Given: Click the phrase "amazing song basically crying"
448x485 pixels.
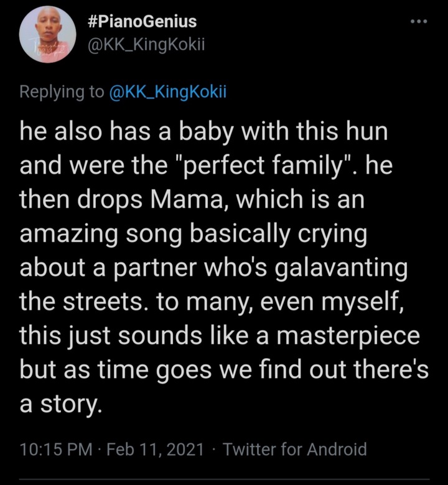Looking at the screenshot, I should pyautogui.click(x=194, y=233).
